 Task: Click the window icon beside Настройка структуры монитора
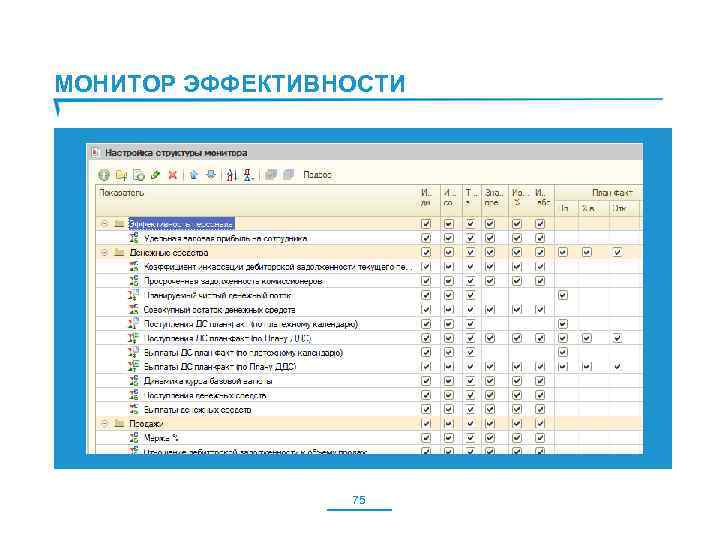[x=95, y=152]
